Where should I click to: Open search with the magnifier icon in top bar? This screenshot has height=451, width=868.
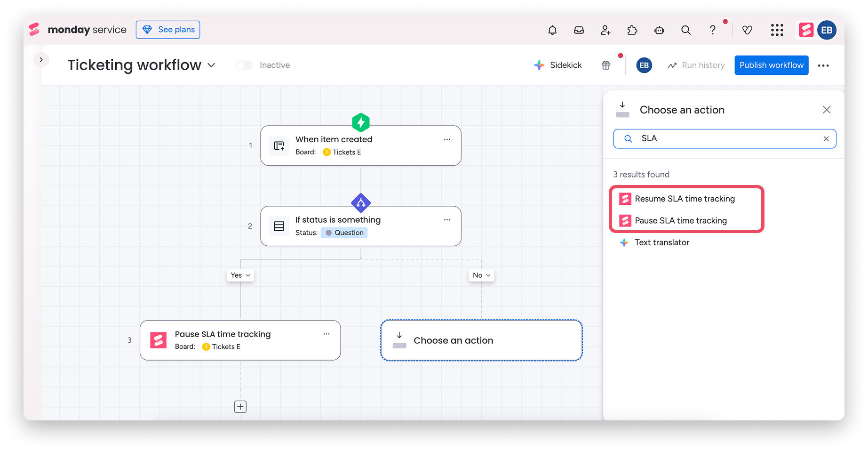pos(686,30)
